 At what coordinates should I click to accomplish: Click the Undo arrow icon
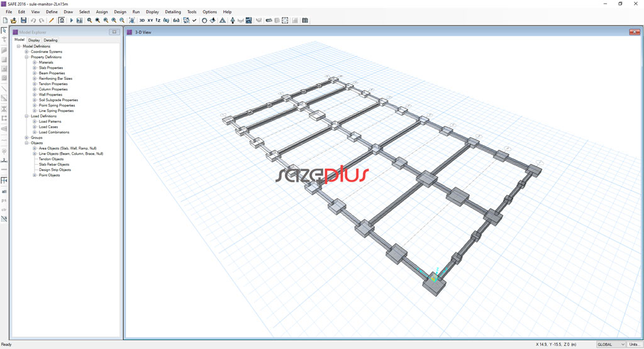click(33, 20)
